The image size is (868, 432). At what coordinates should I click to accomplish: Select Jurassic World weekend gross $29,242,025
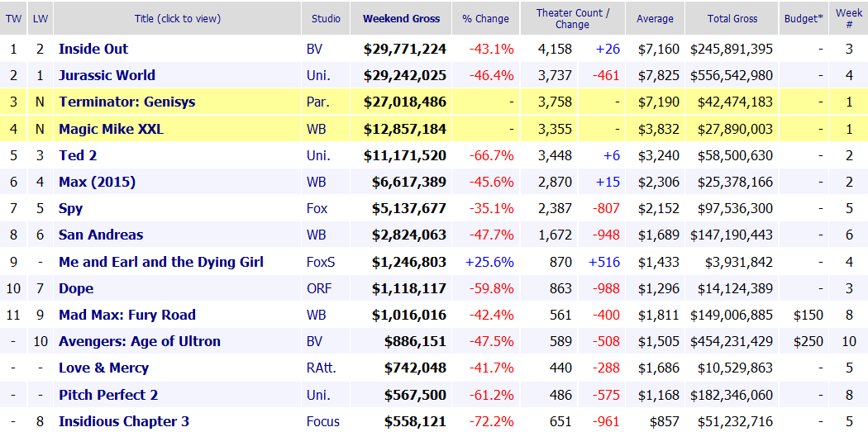click(x=405, y=75)
